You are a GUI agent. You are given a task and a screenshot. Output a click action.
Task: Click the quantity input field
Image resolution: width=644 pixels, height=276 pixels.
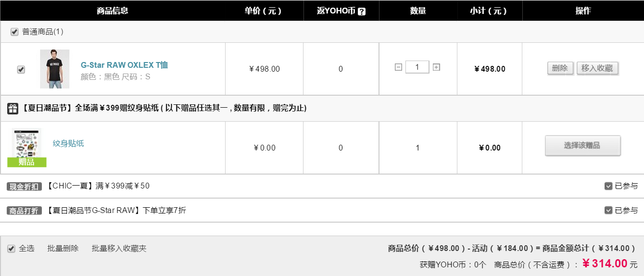[x=417, y=67]
